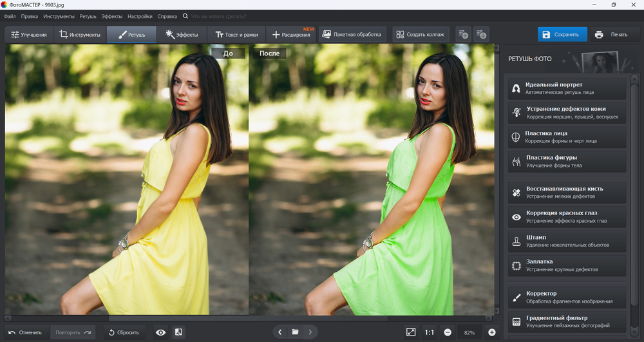This screenshot has height=342, width=644.
Task: Go to the next photo arrow
Action: pyautogui.click(x=310, y=332)
